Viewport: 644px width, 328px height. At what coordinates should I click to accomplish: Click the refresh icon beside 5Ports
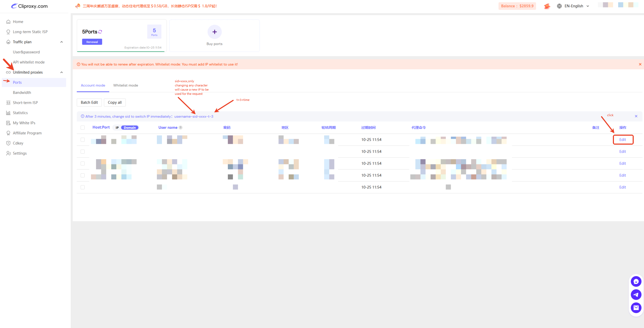coord(100,32)
